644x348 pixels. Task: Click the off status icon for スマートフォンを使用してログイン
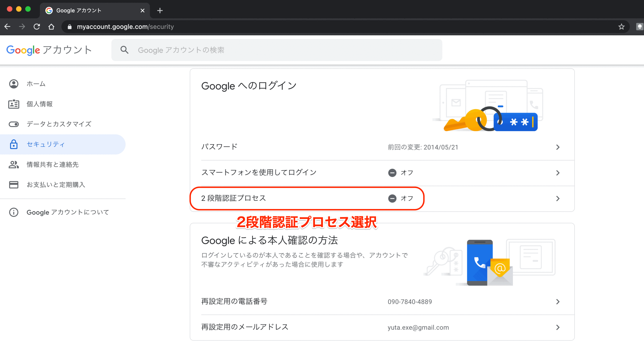[x=392, y=173]
